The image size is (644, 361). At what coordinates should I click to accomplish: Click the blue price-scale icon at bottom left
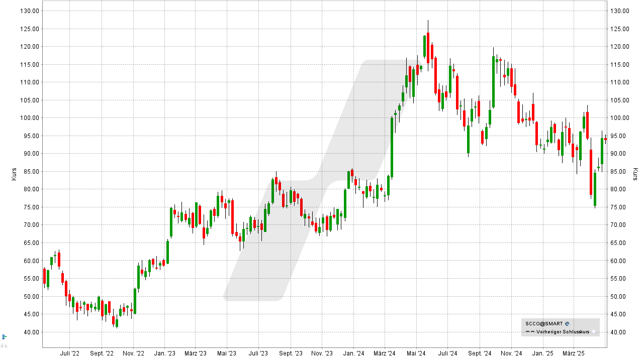point(4,337)
